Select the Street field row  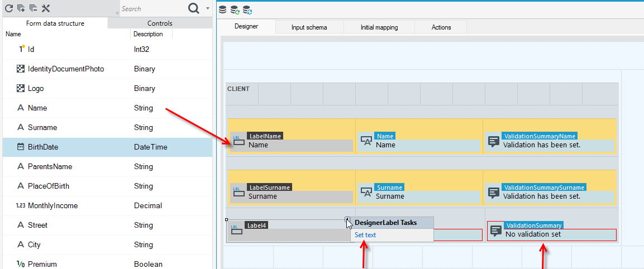coord(108,225)
